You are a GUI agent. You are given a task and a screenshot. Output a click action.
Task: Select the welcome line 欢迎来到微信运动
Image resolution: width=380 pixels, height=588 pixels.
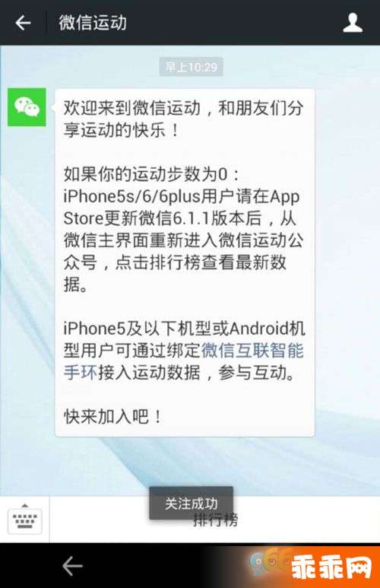pyautogui.click(x=132, y=108)
